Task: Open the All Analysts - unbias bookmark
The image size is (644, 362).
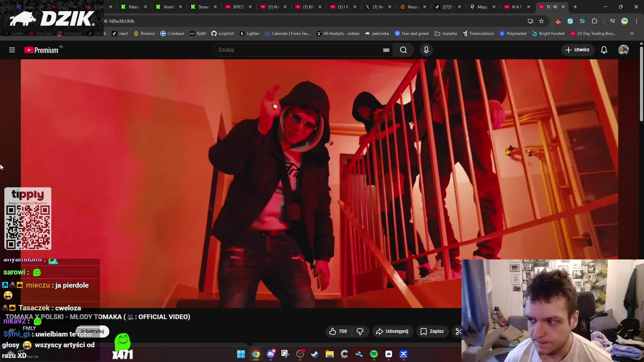Action: click(338, 34)
